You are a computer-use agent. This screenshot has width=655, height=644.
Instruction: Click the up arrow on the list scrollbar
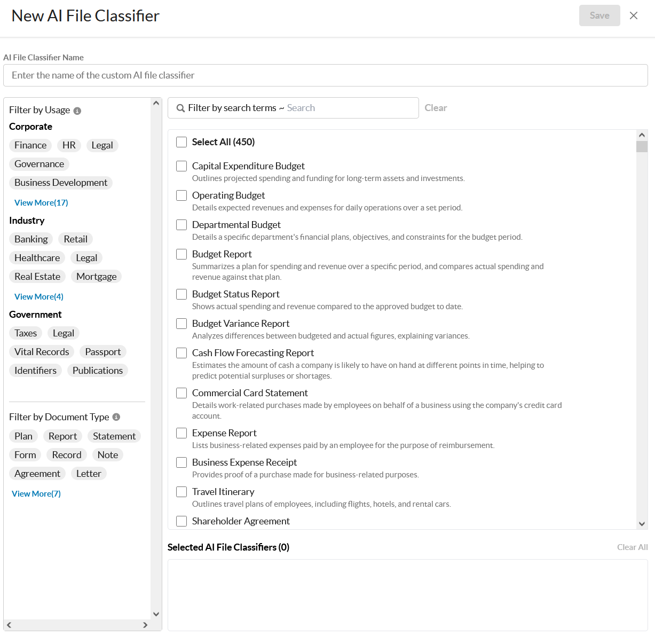642,135
